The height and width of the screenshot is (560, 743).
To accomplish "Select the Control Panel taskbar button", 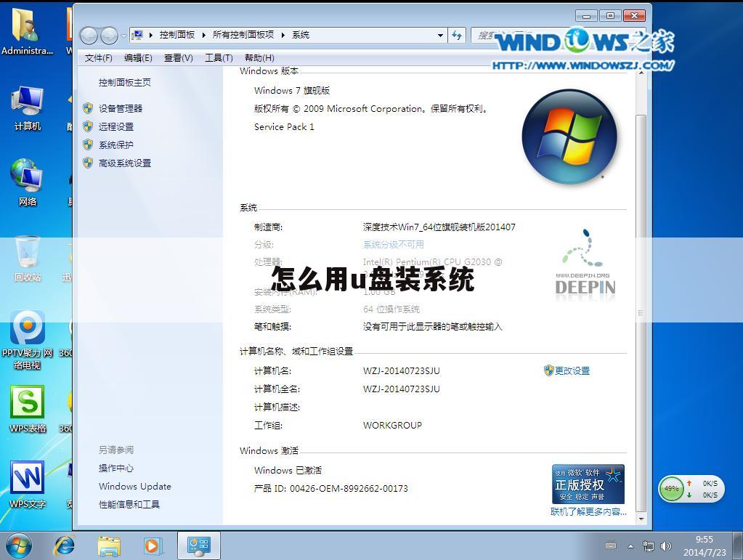I will pos(198,545).
